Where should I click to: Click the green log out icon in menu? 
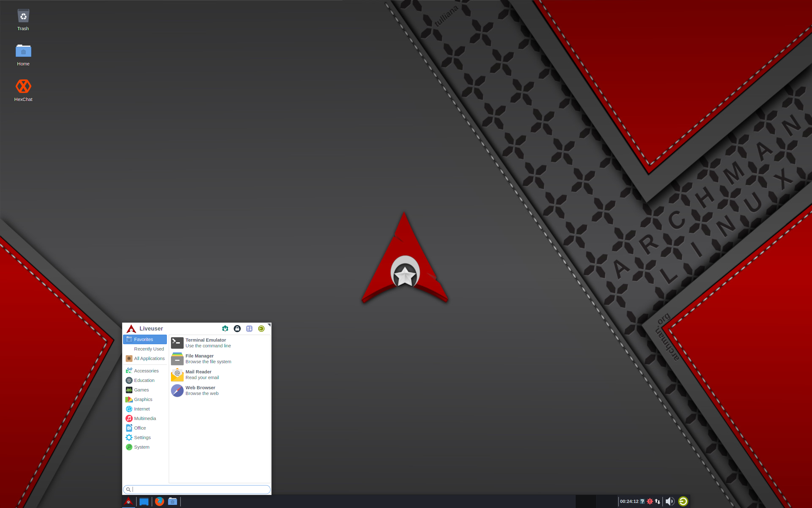point(261,328)
